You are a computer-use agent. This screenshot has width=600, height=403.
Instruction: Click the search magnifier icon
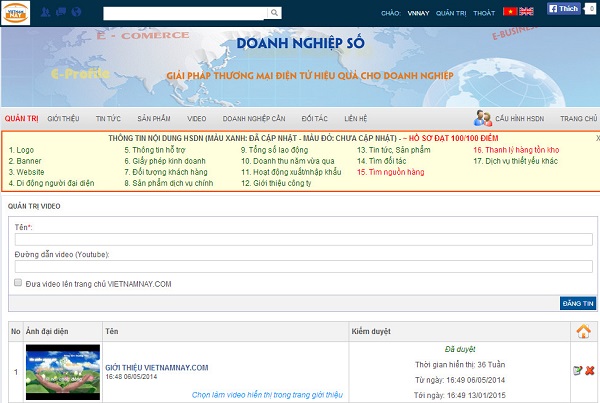point(274,13)
